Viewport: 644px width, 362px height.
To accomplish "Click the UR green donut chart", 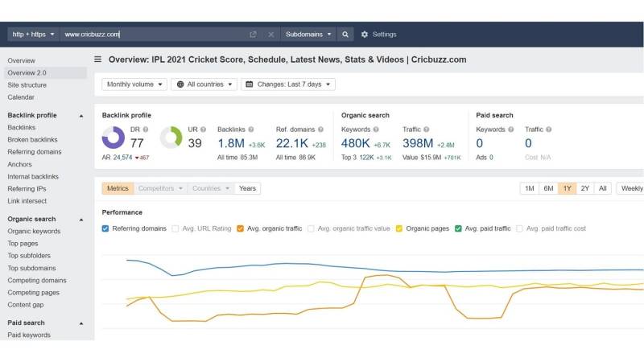I will click(171, 138).
